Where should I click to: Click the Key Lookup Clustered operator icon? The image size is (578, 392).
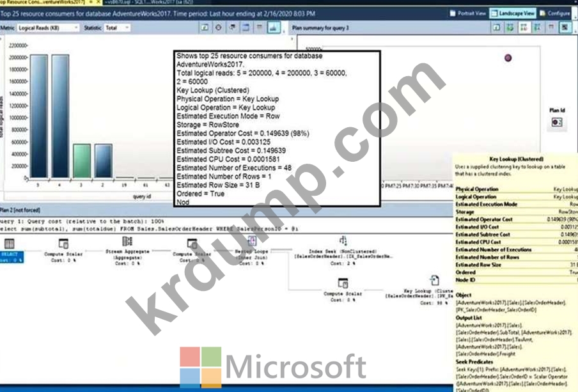click(x=435, y=280)
